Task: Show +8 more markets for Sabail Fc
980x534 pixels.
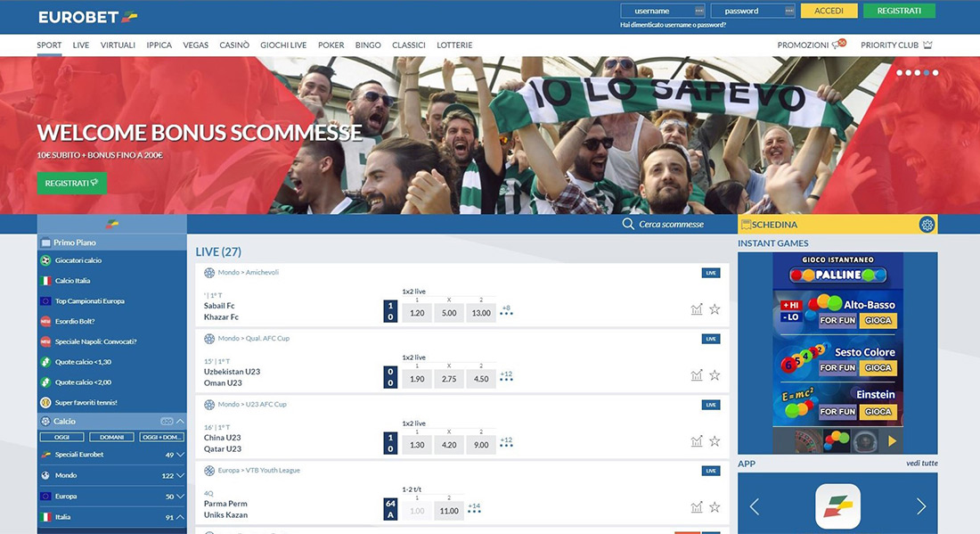Action: pos(506,310)
